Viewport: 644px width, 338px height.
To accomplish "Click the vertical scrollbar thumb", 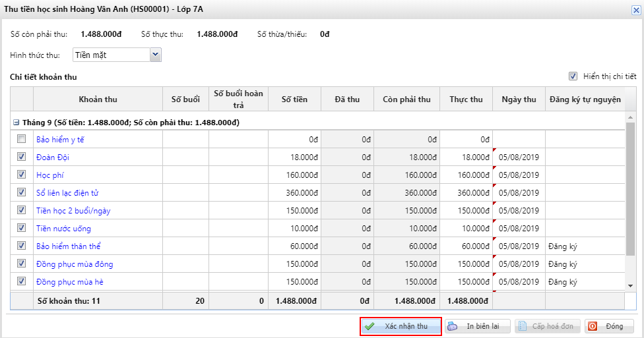I will [x=630, y=188].
